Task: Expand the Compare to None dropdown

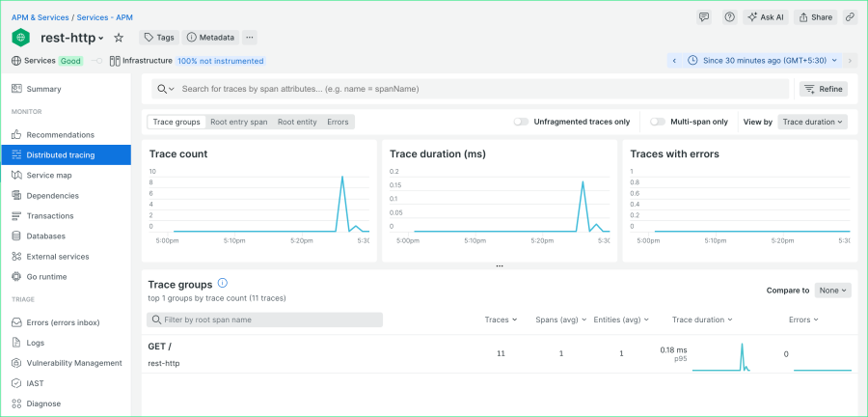Action: tap(832, 290)
